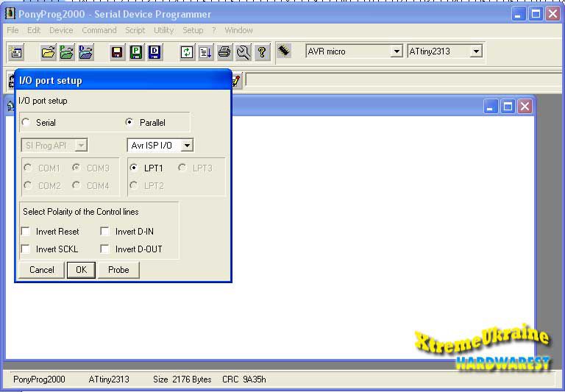
Task: Click the chip device icon in toolbar
Action: 284,51
